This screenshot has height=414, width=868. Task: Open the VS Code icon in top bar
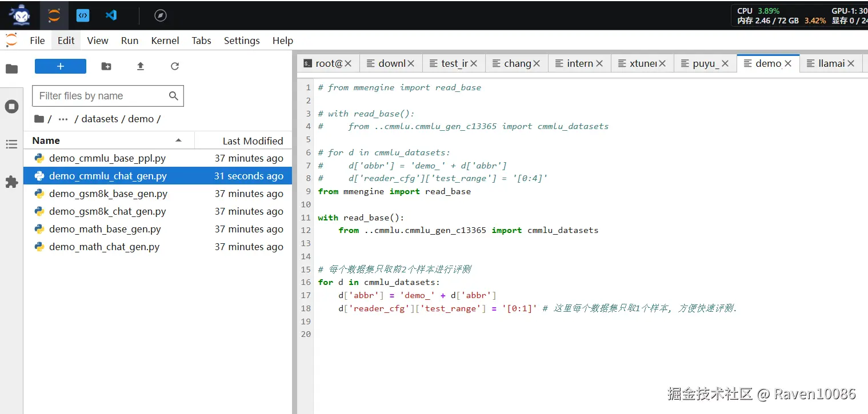[x=111, y=15]
